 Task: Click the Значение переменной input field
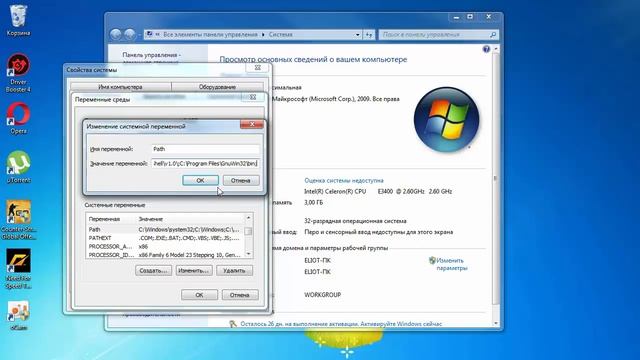pyautogui.click(x=205, y=163)
